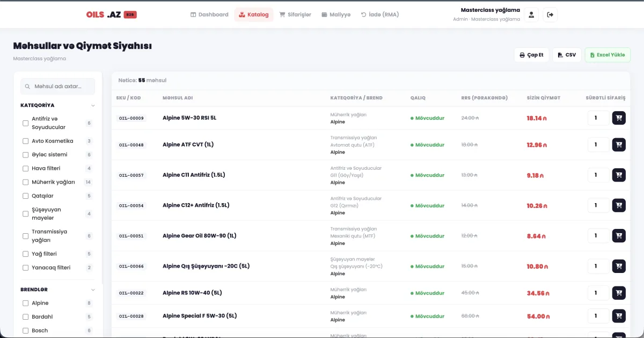Click the SİZİN QİYMƏT column header
This screenshot has width=644, height=338.
click(544, 98)
